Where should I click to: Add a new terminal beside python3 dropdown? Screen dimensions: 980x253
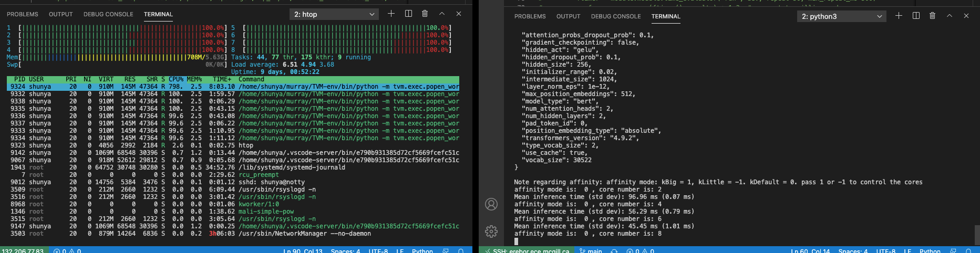tap(899, 16)
